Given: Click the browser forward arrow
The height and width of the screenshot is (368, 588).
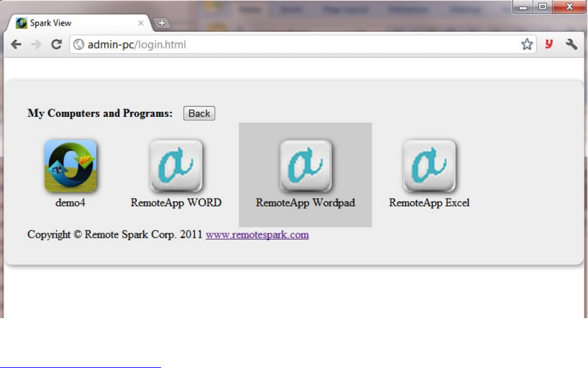Looking at the screenshot, I should point(36,45).
